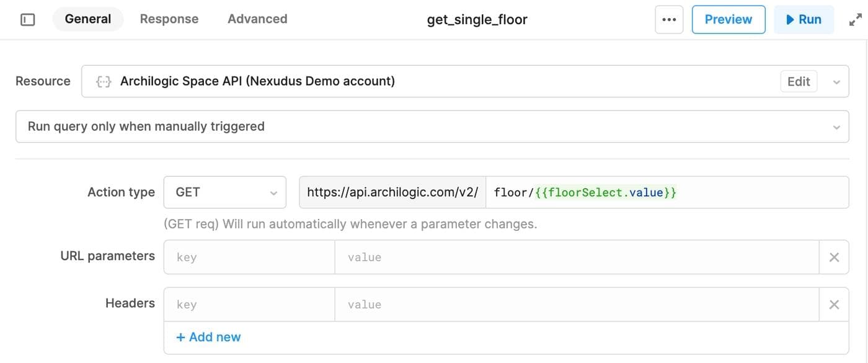
Task: Switch to the General tab
Action: pyautogui.click(x=88, y=19)
